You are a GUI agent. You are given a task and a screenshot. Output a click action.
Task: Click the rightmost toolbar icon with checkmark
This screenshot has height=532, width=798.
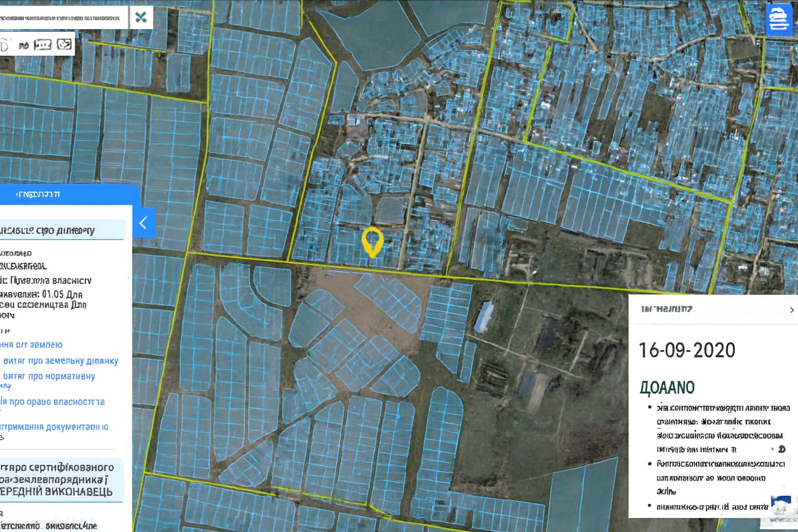pos(64,45)
